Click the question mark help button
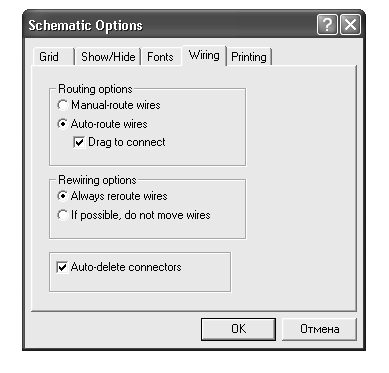The height and width of the screenshot is (373, 389). (x=327, y=25)
